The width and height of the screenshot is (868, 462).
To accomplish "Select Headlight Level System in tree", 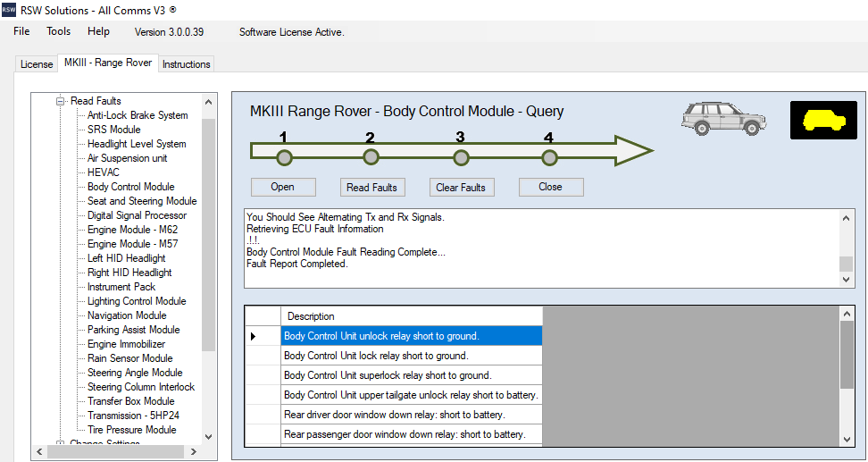I will pyautogui.click(x=137, y=144).
